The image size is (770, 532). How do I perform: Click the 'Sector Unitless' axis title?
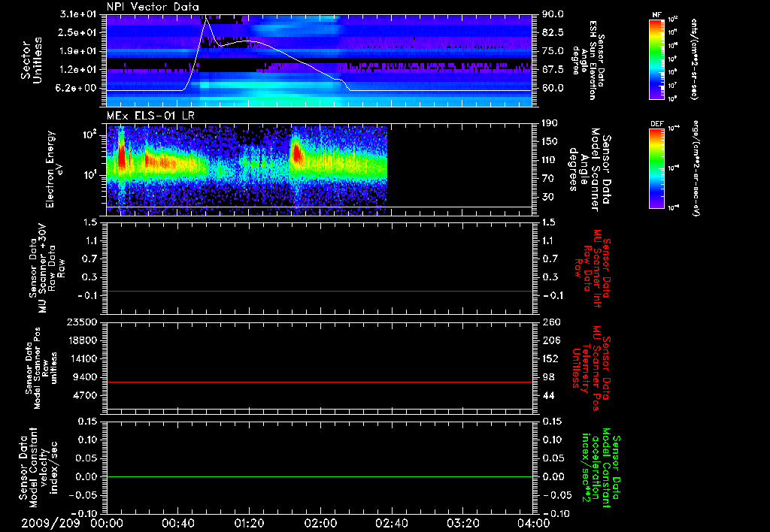32,60
